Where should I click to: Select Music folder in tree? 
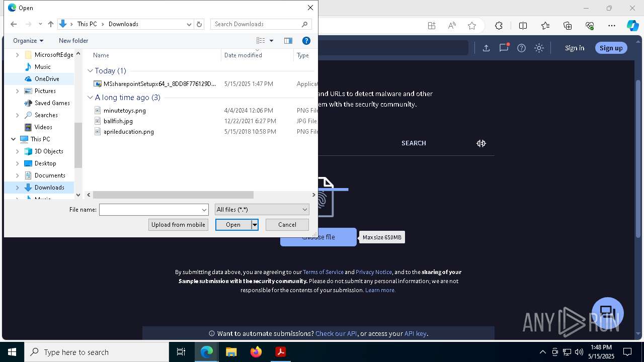click(x=42, y=67)
